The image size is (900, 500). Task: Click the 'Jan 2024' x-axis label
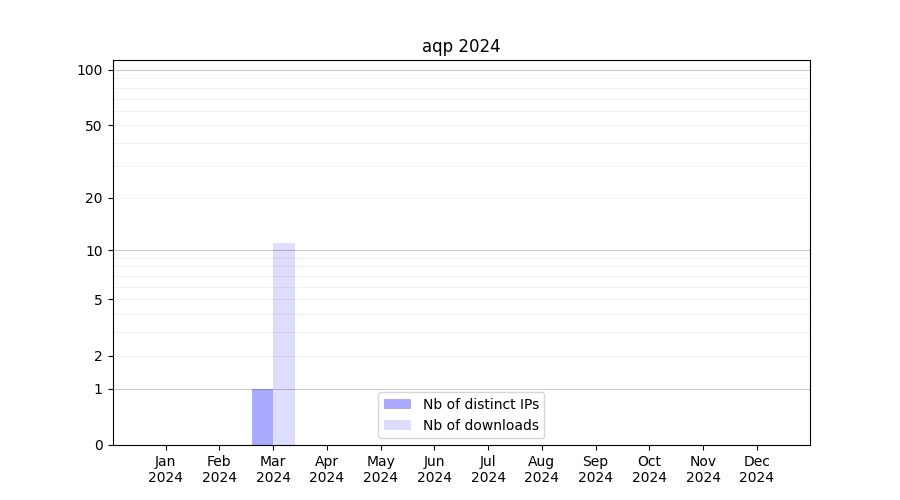click(x=166, y=469)
